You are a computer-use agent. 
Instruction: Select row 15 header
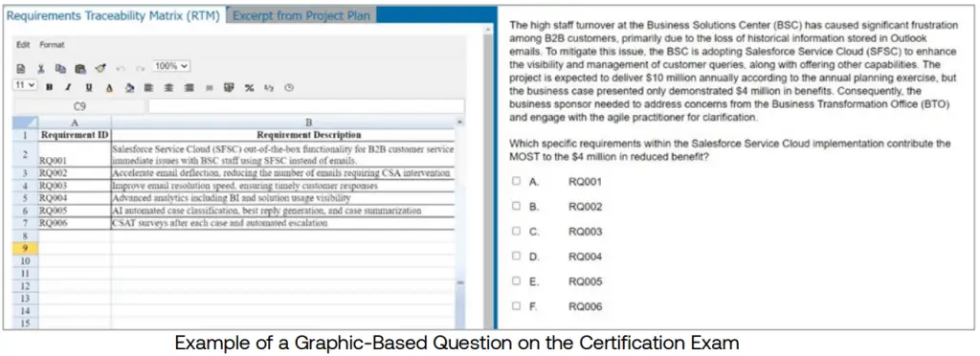tap(26, 323)
